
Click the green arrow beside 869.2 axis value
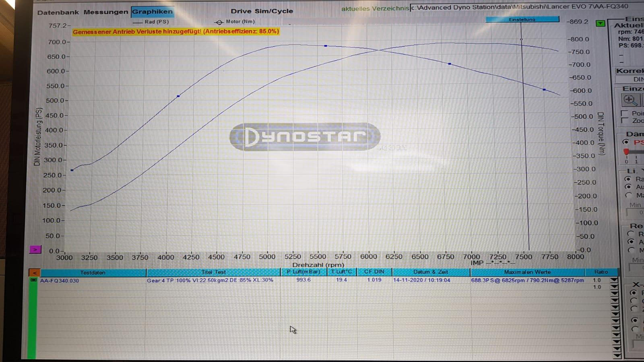click(x=601, y=23)
